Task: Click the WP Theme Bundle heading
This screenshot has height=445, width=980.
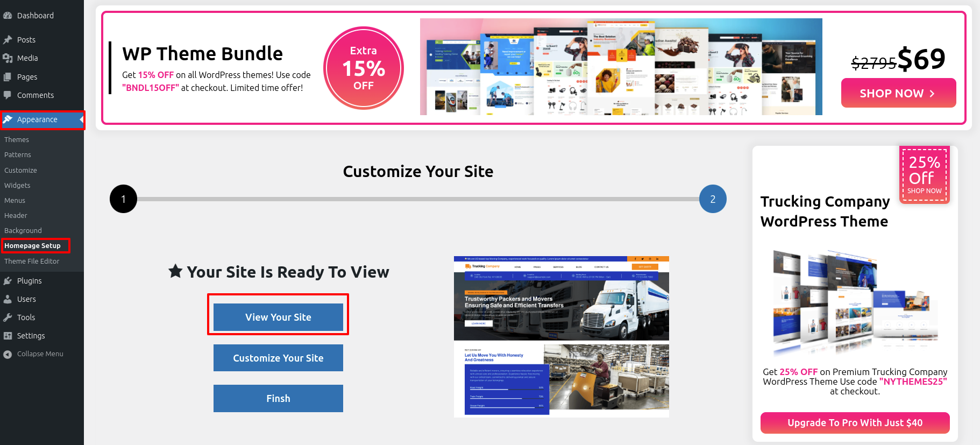Action: click(202, 54)
